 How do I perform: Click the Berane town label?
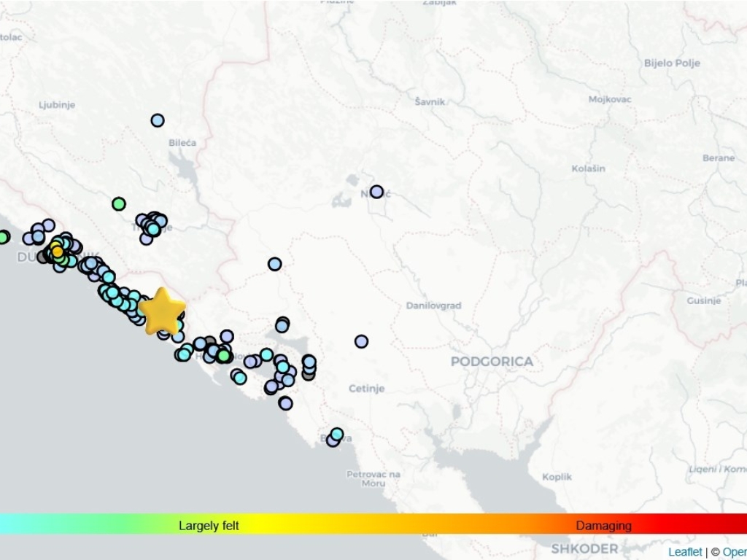click(719, 158)
